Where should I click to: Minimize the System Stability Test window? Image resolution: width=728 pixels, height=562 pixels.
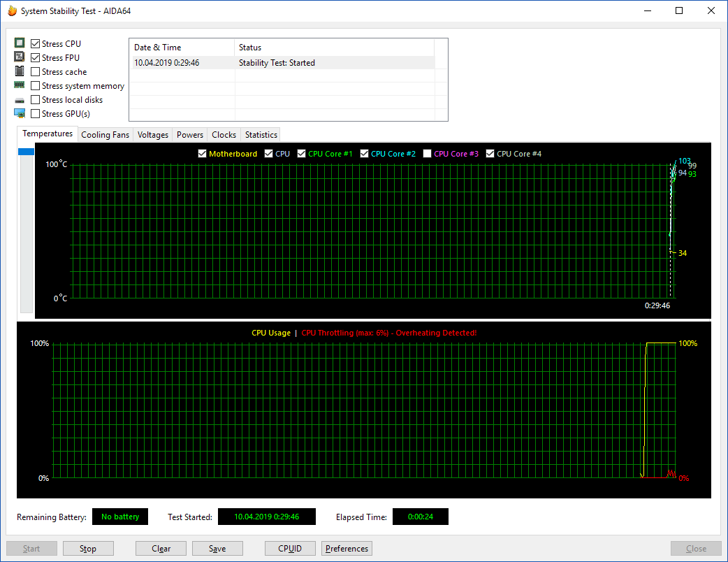click(x=648, y=10)
